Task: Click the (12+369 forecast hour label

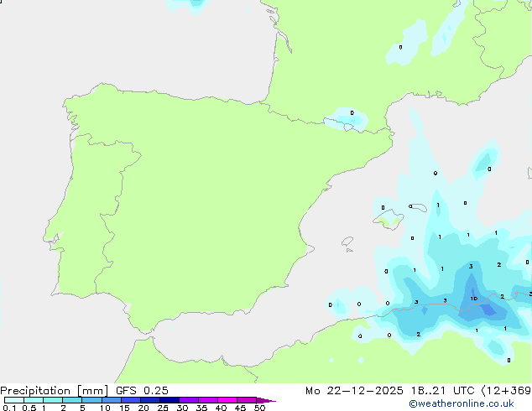Action: (x=509, y=391)
